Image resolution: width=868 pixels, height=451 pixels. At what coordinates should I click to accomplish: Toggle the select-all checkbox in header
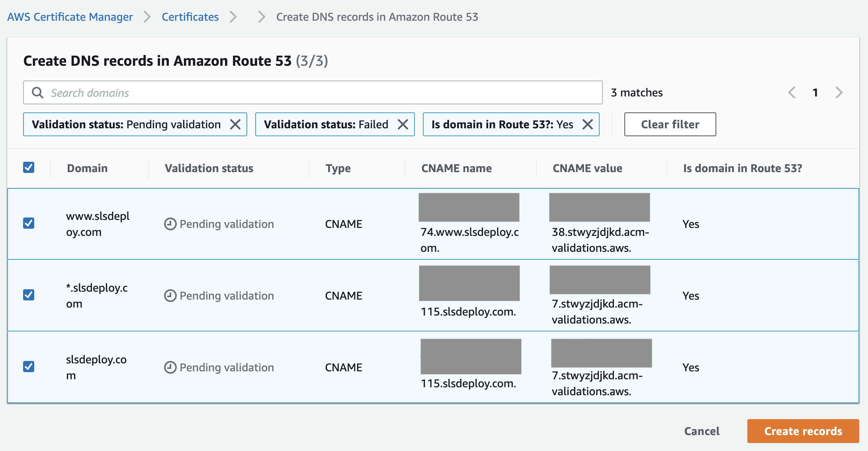29,167
